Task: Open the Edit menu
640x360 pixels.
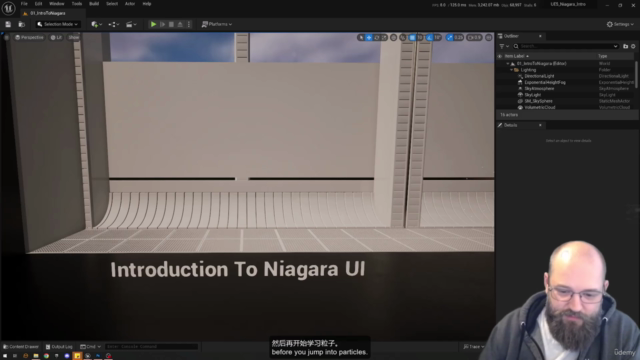Action: (x=38, y=4)
